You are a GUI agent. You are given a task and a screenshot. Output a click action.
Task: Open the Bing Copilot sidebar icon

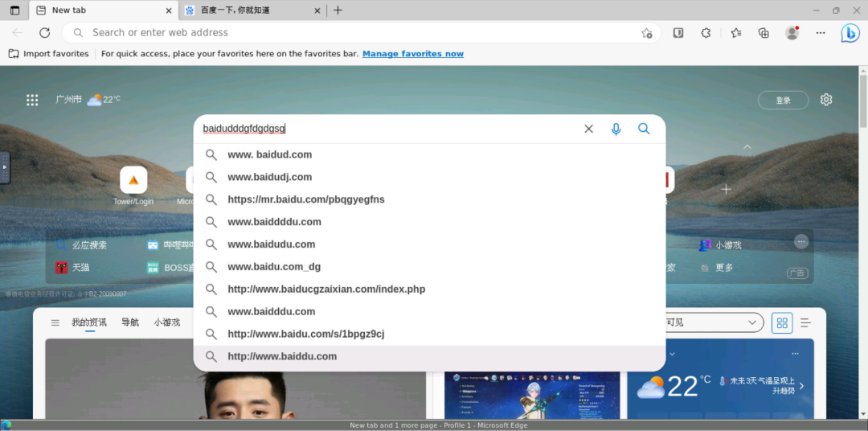(x=850, y=33)
